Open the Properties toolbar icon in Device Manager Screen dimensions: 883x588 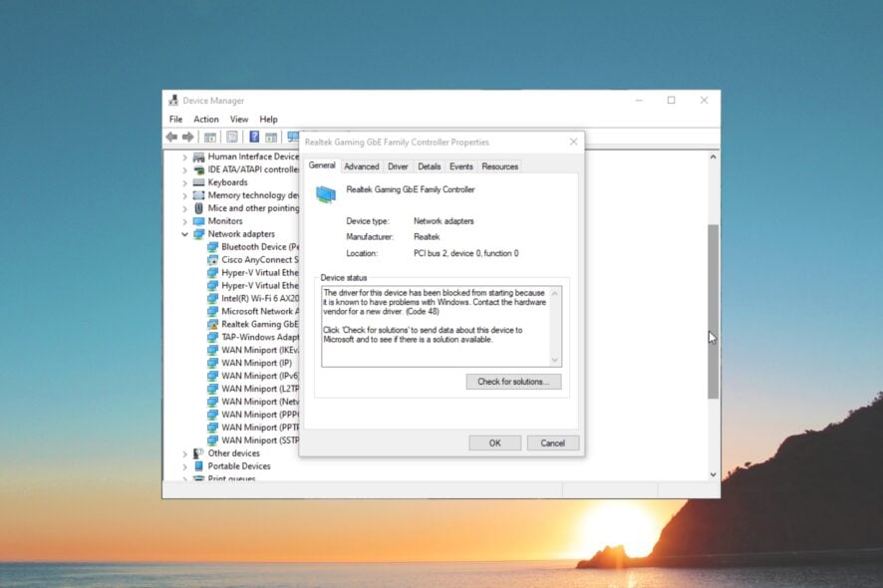[232, 137]
